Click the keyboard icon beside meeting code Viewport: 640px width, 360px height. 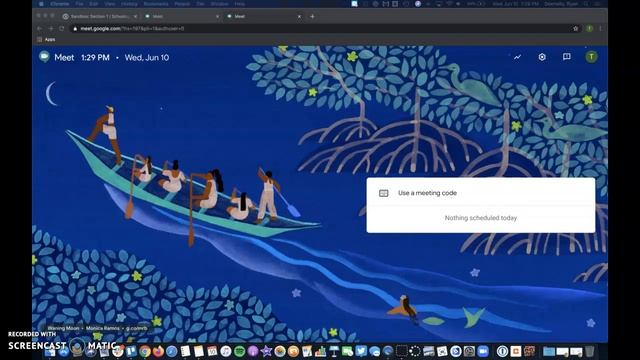pyautogui.click(x=384, y=193)
